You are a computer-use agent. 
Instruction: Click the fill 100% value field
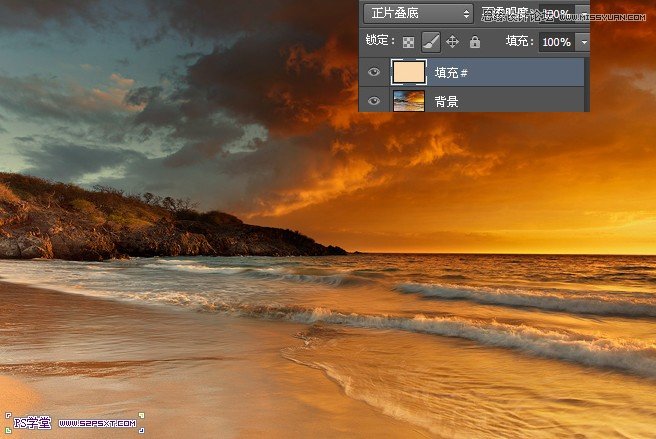pos(555,42)
